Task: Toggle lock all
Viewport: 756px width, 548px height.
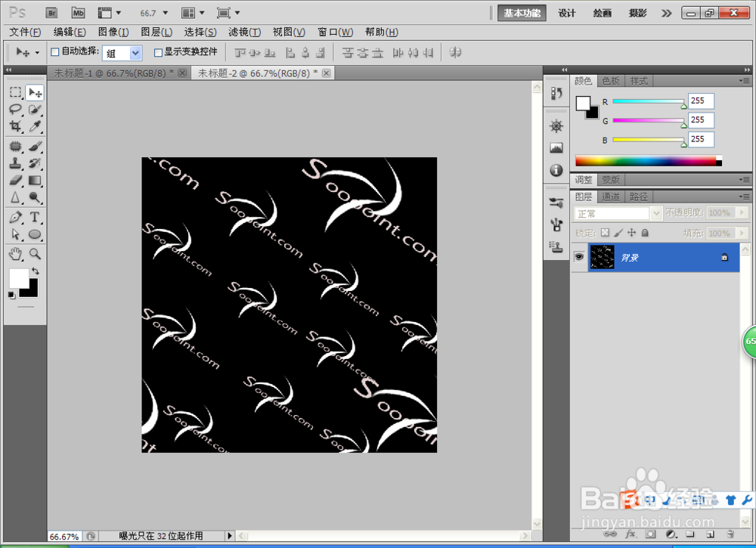Action: point(645,234)
